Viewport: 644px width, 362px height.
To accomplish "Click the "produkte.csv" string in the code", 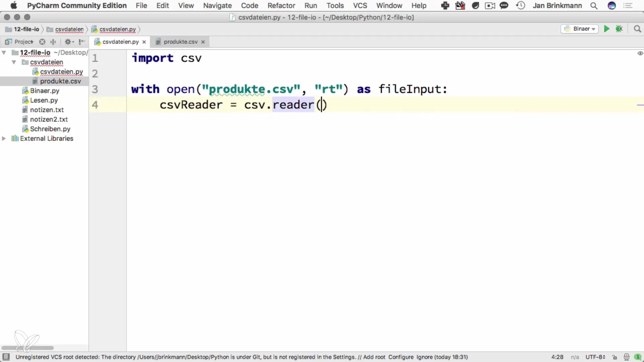I will click(251, 89).
